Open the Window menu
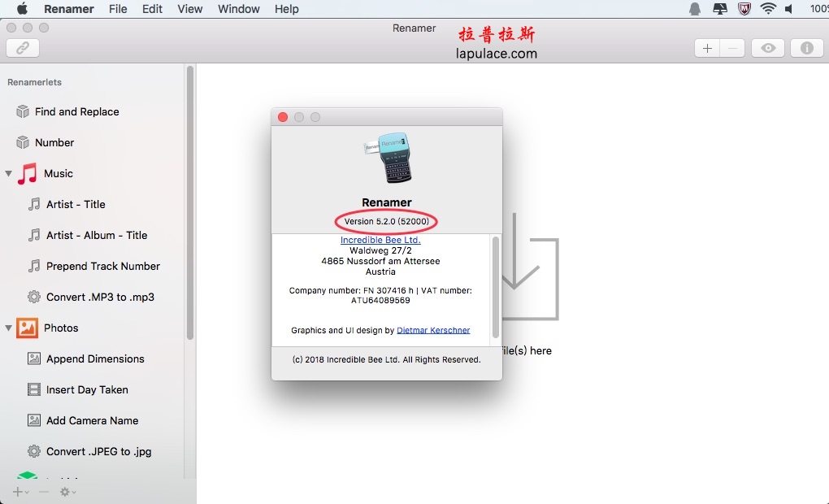Screen dimensions: 829x504 coord(238,9)
